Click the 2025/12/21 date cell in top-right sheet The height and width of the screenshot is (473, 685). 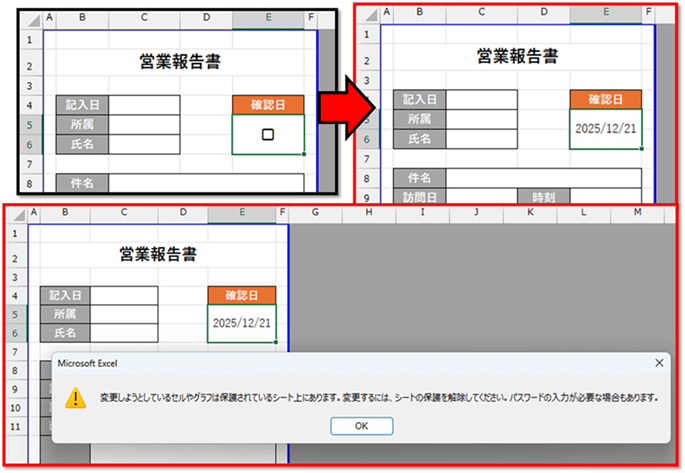coord(605,129)
